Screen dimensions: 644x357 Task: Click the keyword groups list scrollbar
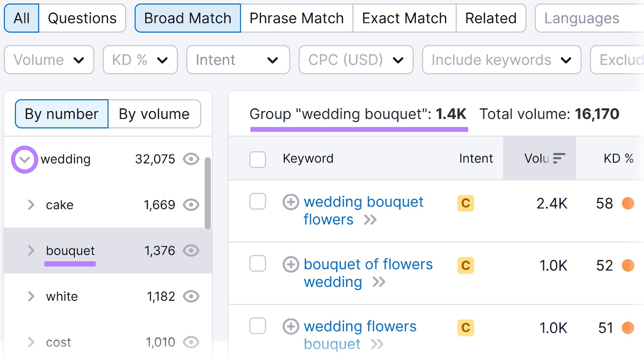pyautogui.click(x=208, y=193)
